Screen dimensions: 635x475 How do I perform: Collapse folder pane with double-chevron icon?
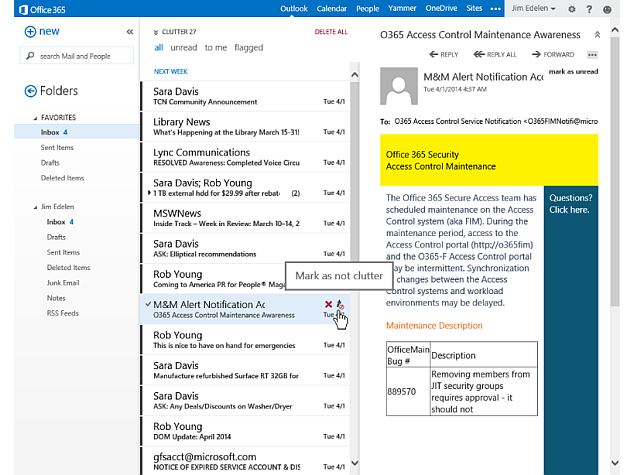[x=130, y=32]
